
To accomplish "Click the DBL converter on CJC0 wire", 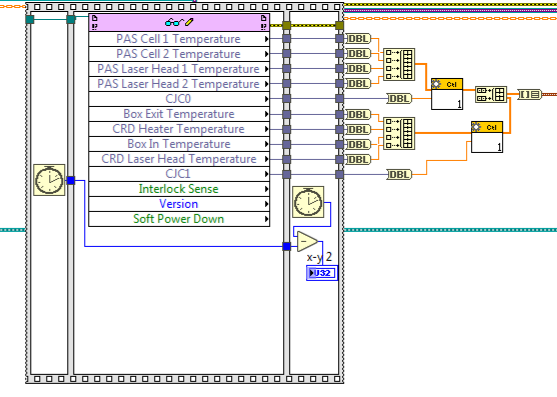I will pyautogui.click(x=399, y=99).
